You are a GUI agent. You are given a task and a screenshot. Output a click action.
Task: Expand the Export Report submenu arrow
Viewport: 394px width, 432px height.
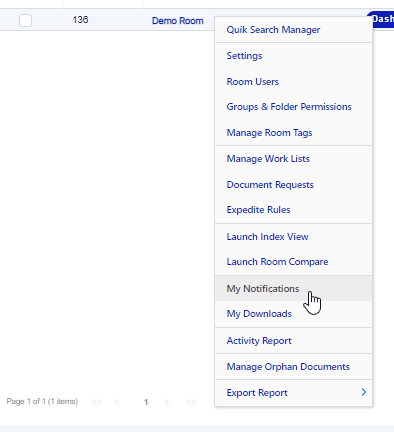point(364,392)
